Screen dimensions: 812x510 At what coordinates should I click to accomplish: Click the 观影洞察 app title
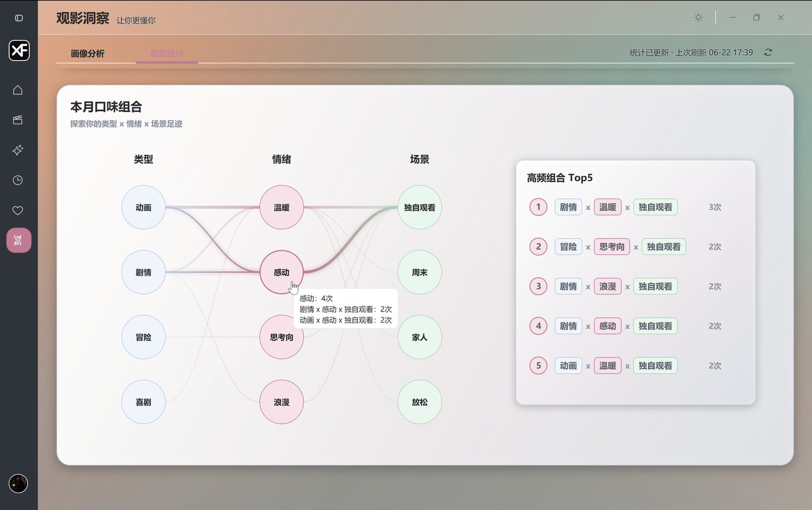[x=82, y=18]
